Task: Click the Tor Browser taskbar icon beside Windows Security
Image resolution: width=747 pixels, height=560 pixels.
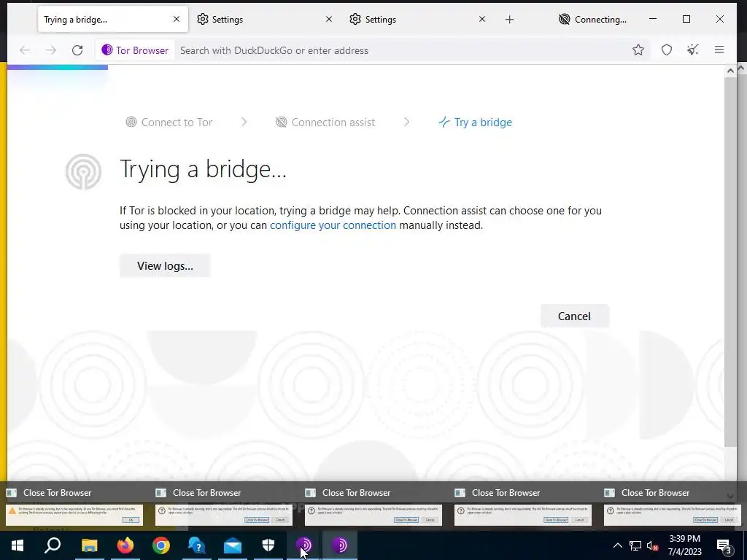Action: 303,545
